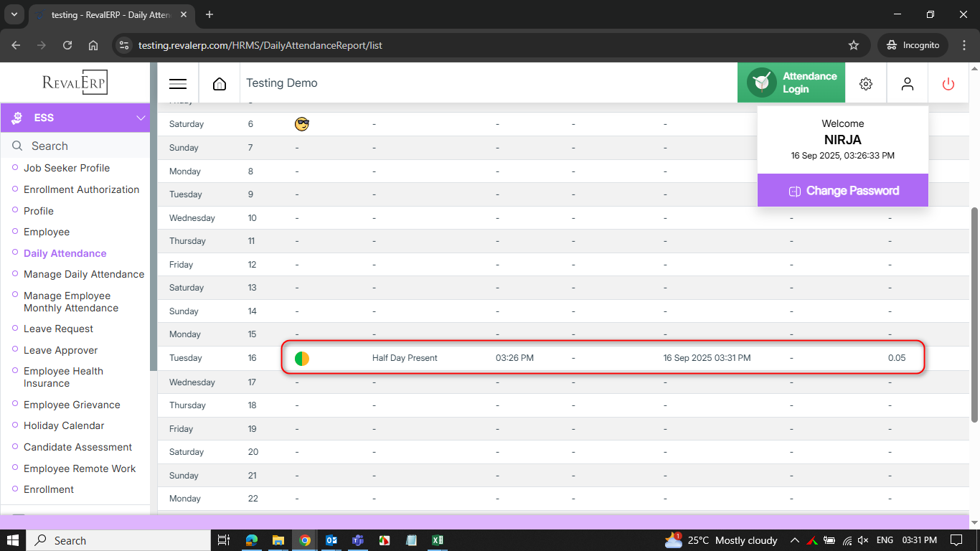Open the hamburger navigation menu

click(178, 83)
